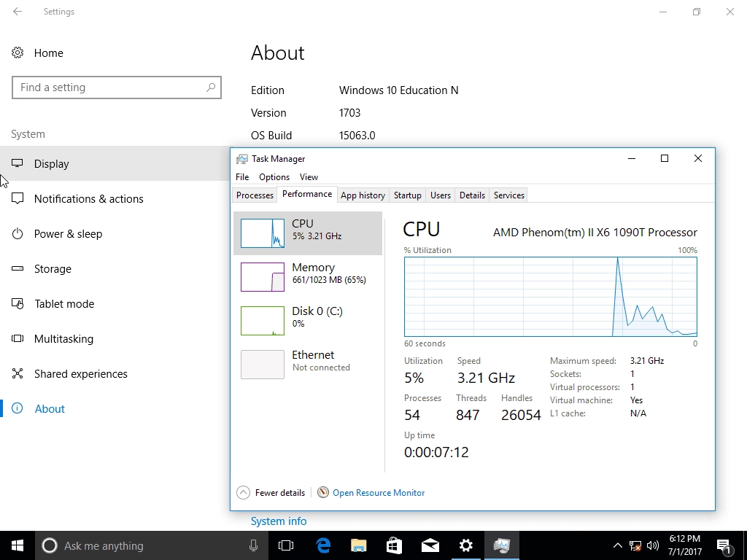The width and height of the screenshot is (747, 560).
Task: Click the Settings gear on taskbar
Action: click(465, 545)
